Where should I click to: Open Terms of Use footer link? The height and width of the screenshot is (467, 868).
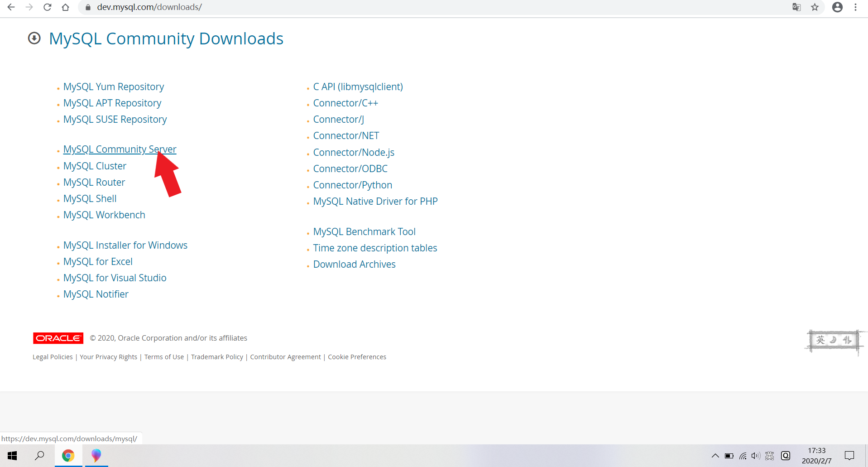pos(164,357)
